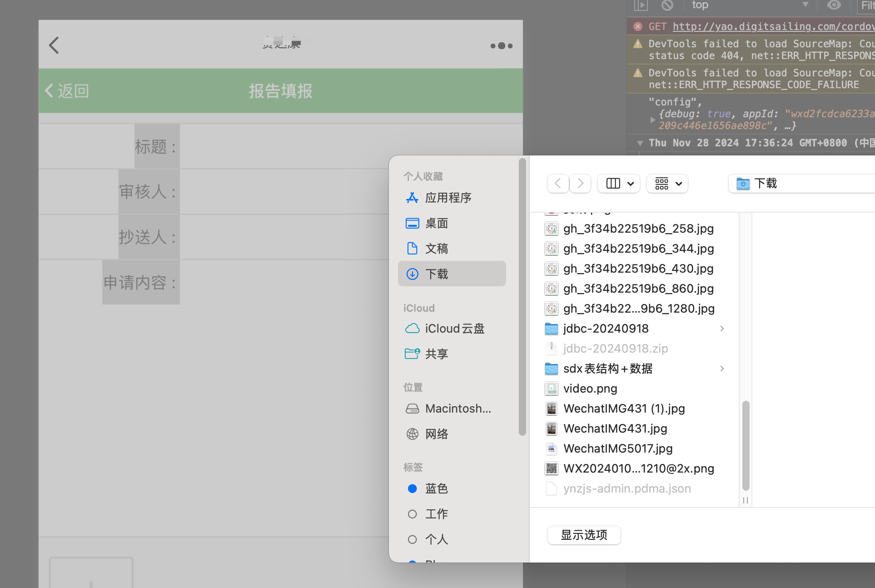Expand the config object disclosure triangle
The image size is (875, 588).
click(653, 120)
